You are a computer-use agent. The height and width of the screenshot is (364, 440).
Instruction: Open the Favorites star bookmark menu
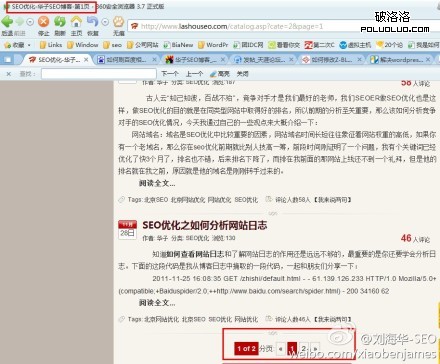click(17, 45)
